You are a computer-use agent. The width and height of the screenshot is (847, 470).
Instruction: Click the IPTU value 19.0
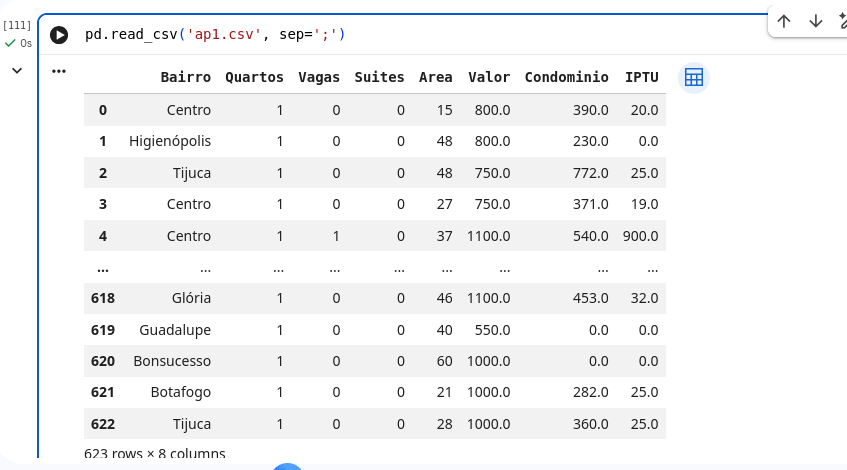(644, 204)
